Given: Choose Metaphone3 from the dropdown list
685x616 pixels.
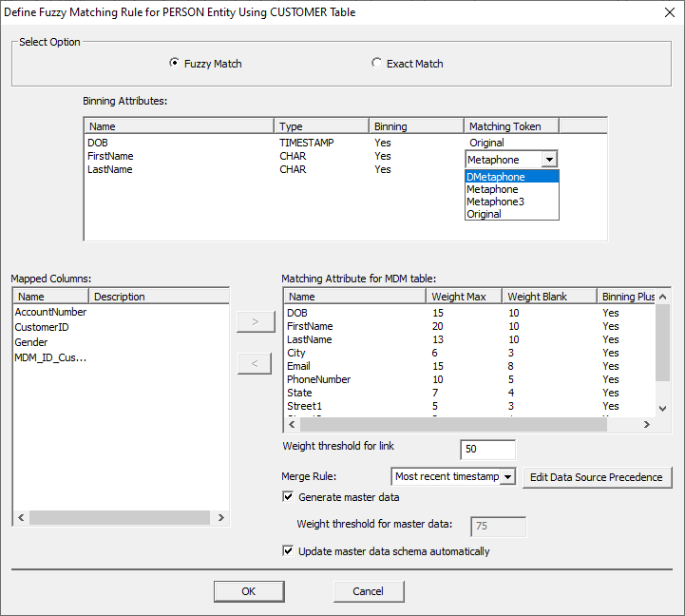Looking at the screenshot, I should pyautogui.click(x=511, y=202).
